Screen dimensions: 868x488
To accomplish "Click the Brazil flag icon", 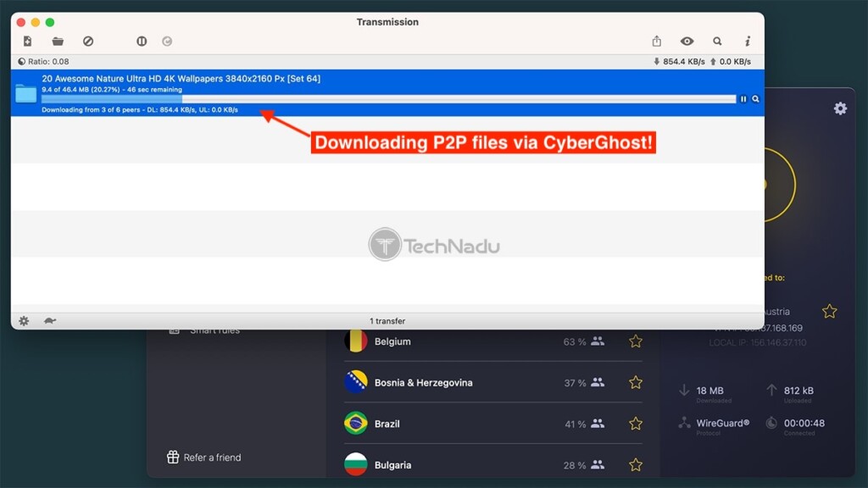I will [355, 424].
